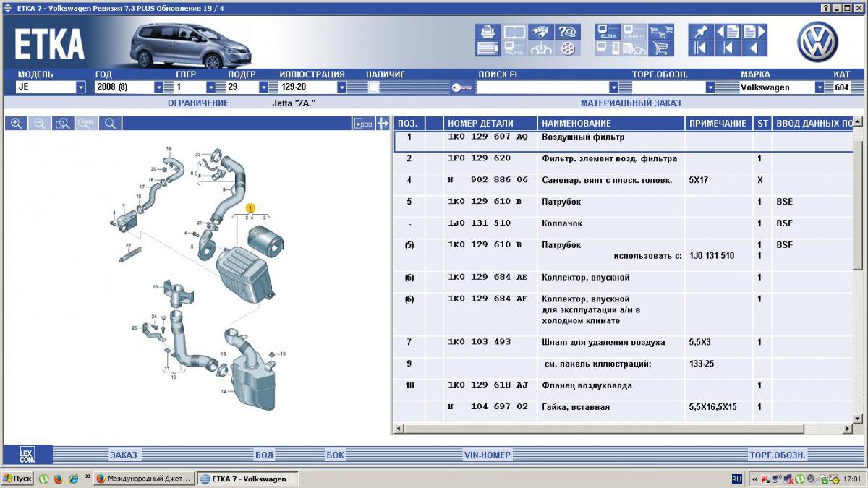This screenshot has width=868, height=488.
Task: Click the plain left arrow icon
Action: (754, 48)
